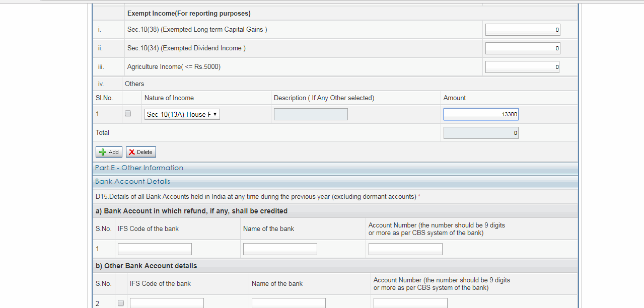Screen dimensions: 644x308
Task: Click the 'Sec.10(34) (Exempted Dividend Income )' label
Action: 186,48
